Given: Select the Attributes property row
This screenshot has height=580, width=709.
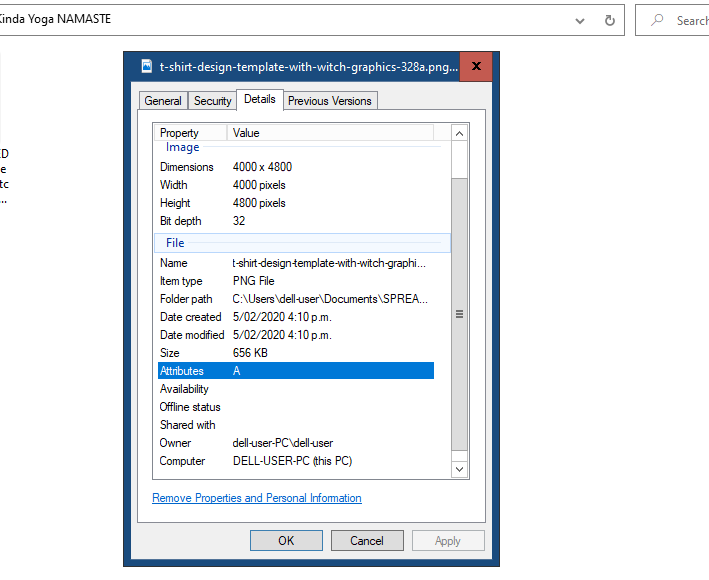Looking at the screenshot, I should point(296,371).
